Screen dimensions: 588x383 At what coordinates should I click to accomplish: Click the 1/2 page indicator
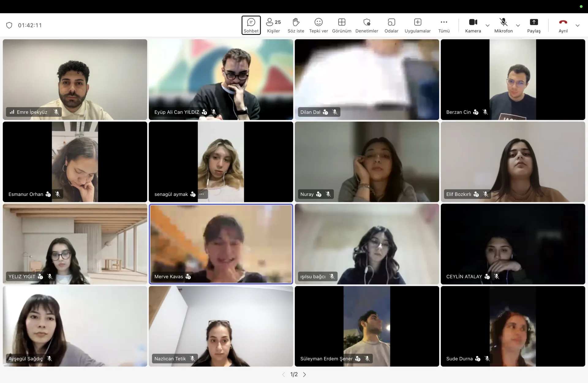point(294,374)
